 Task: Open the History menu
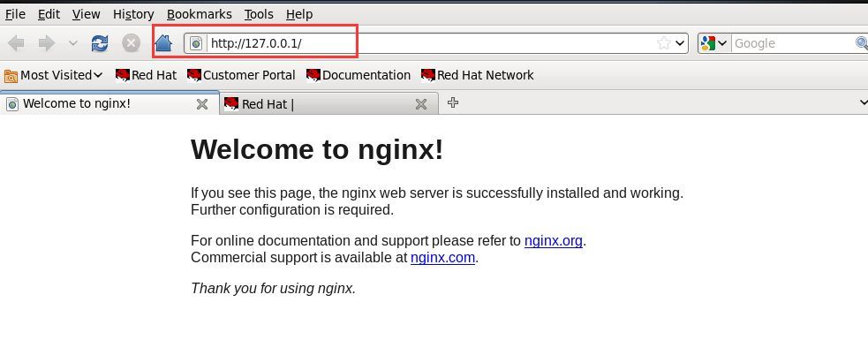133,14
